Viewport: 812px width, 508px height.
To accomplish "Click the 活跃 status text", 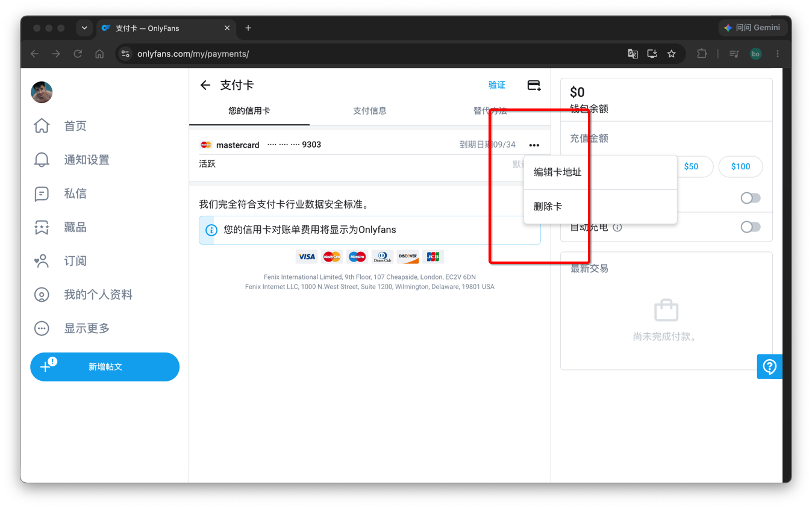I will (207, 164).
